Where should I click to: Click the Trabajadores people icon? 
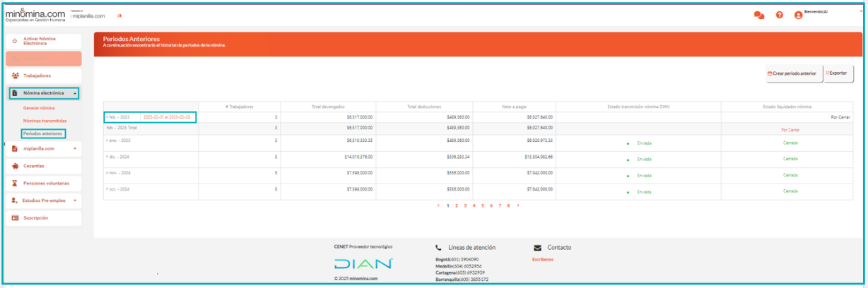(16, 76)
